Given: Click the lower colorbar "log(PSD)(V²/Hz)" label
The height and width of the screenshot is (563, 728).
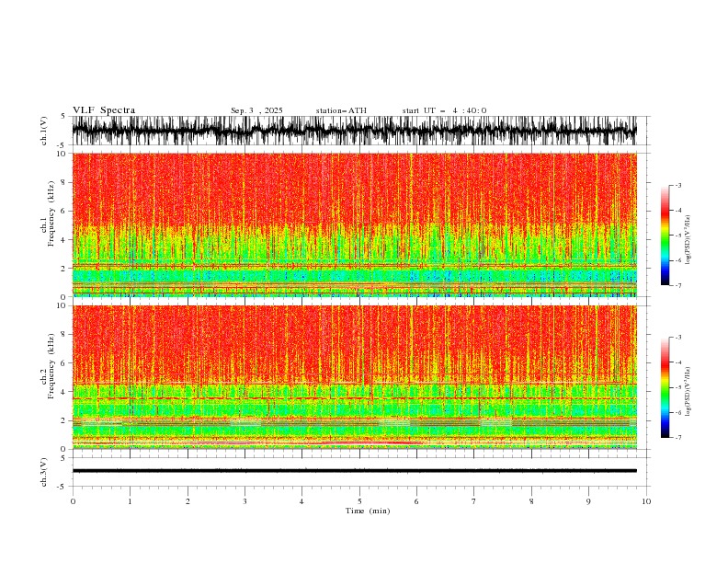Looking at the screenshot, I should click(688, 392).
